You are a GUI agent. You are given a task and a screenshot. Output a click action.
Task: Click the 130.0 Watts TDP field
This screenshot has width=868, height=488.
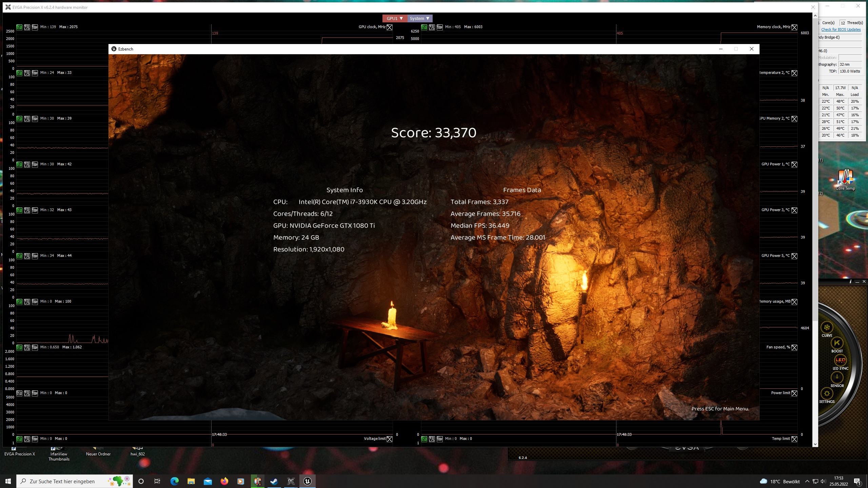tap(850, 71)
